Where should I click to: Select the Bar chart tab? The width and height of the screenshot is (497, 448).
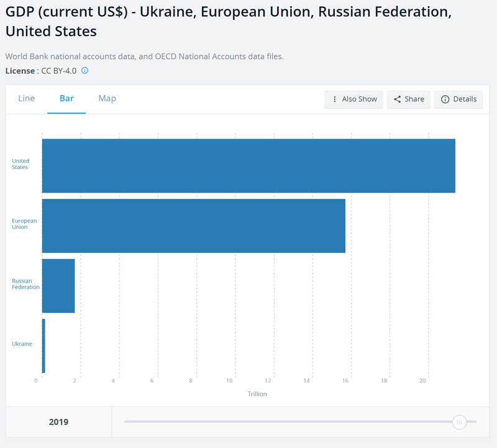[x=66, y=99]
